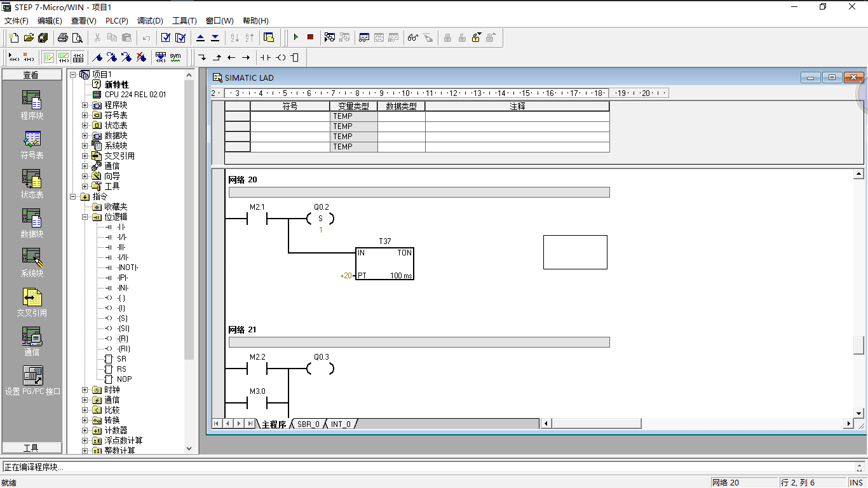The image size is (868, 488).
Task: Select CPU 224 REL 02.01 in tree
Action: 135,95
